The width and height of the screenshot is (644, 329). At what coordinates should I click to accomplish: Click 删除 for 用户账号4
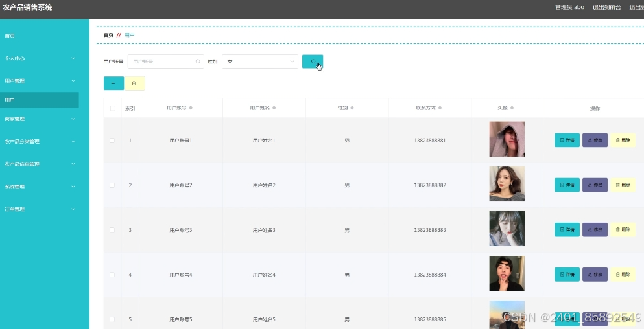pyautogui.click(x=623, y=275)
